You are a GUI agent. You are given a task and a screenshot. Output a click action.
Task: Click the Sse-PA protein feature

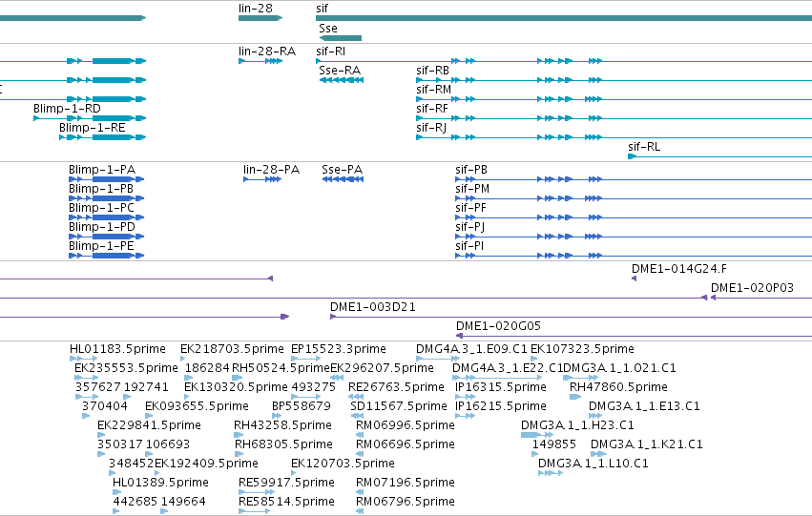(343, 179)
